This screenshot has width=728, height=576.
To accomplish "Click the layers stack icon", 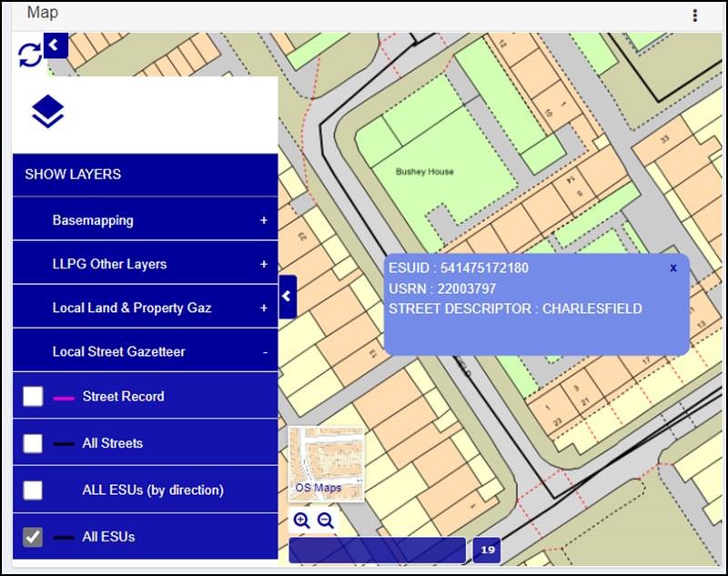I will [47, 113].
